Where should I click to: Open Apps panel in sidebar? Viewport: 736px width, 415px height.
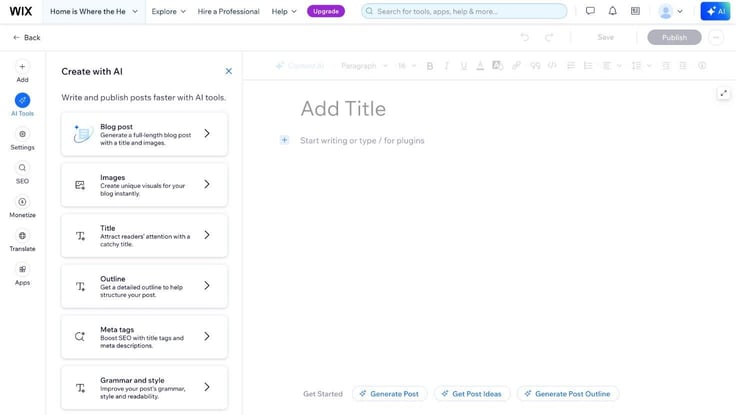[22, 274]
